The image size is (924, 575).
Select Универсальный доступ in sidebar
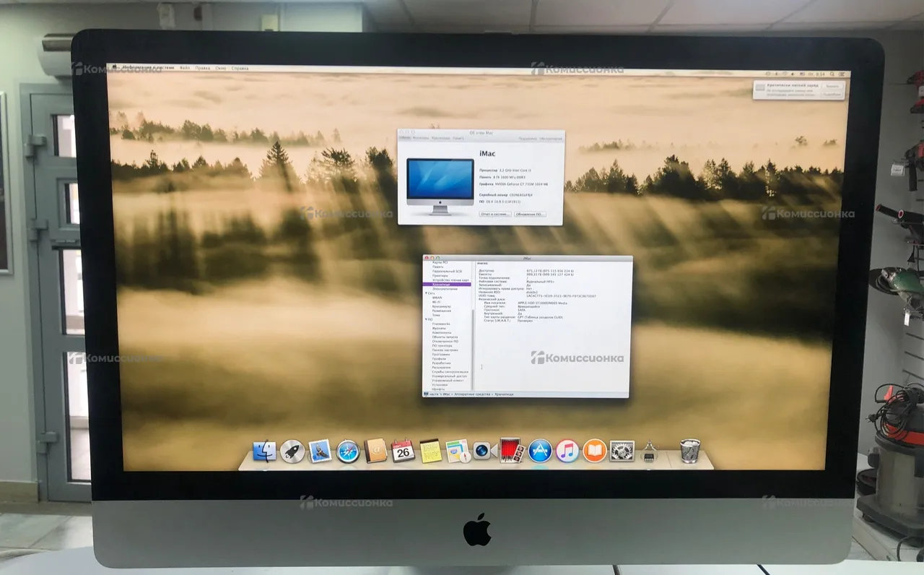[x=449, y=376]
